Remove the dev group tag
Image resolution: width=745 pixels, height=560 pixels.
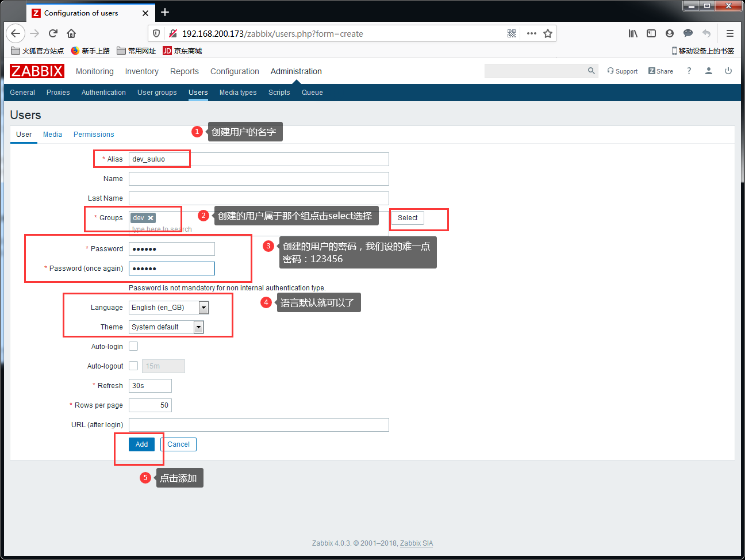click(151, 218)
